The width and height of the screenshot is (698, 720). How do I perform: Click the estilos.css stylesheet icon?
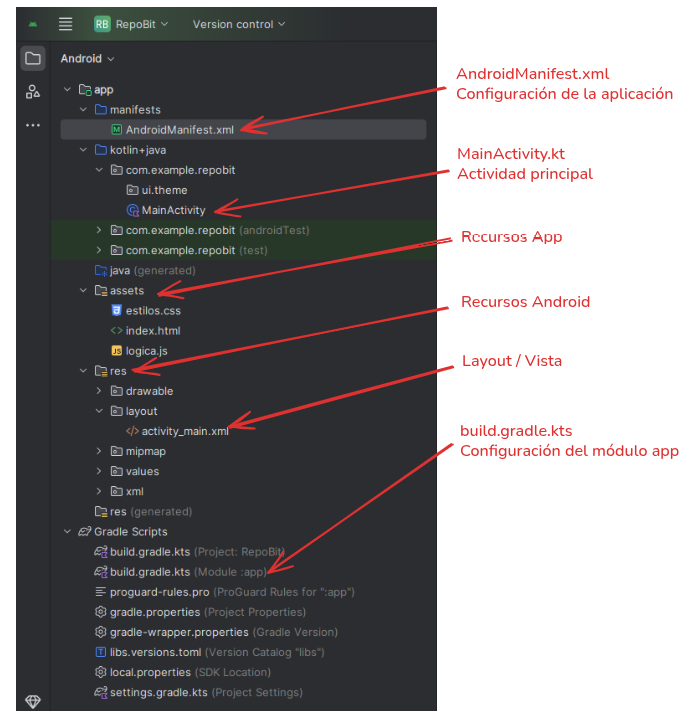pos(117,310)
